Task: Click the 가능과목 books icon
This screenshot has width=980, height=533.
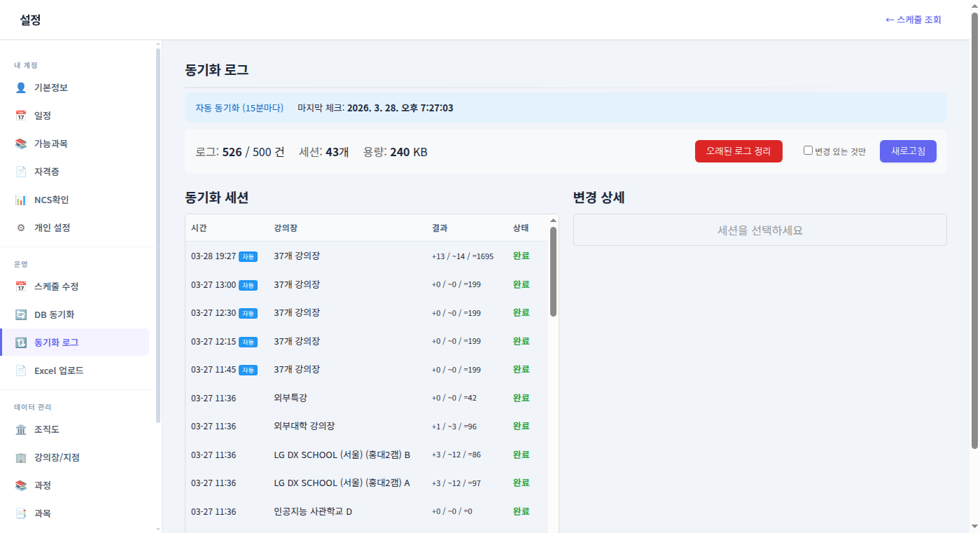Action: pyautogui.click(x=21, y=143)
